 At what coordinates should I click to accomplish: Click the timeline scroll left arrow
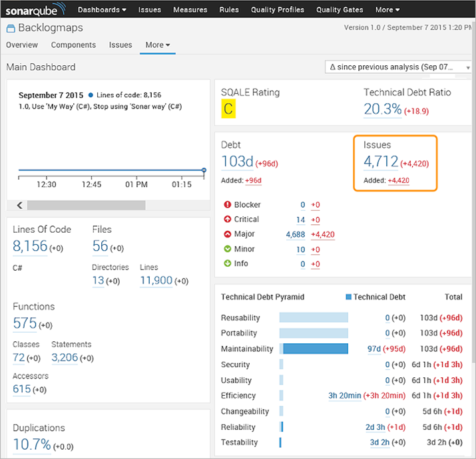coord(19,205)
